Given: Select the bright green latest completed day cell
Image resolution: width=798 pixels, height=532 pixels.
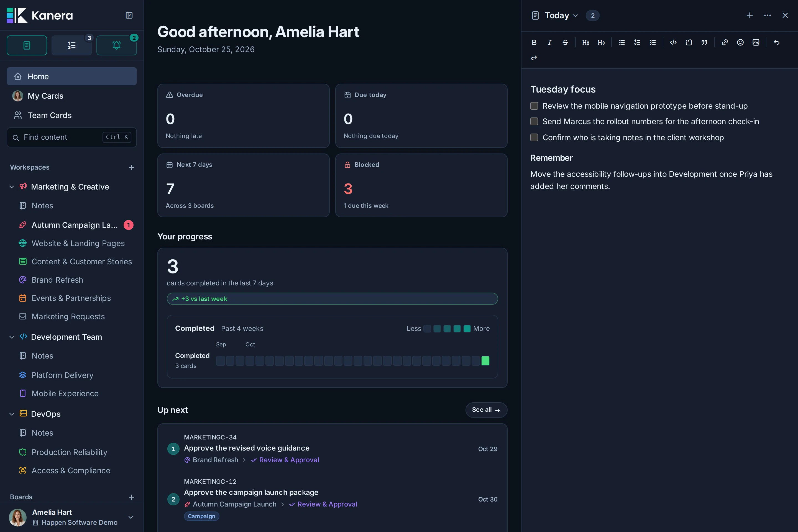Looking at the screenshot, I should [485, 361].
